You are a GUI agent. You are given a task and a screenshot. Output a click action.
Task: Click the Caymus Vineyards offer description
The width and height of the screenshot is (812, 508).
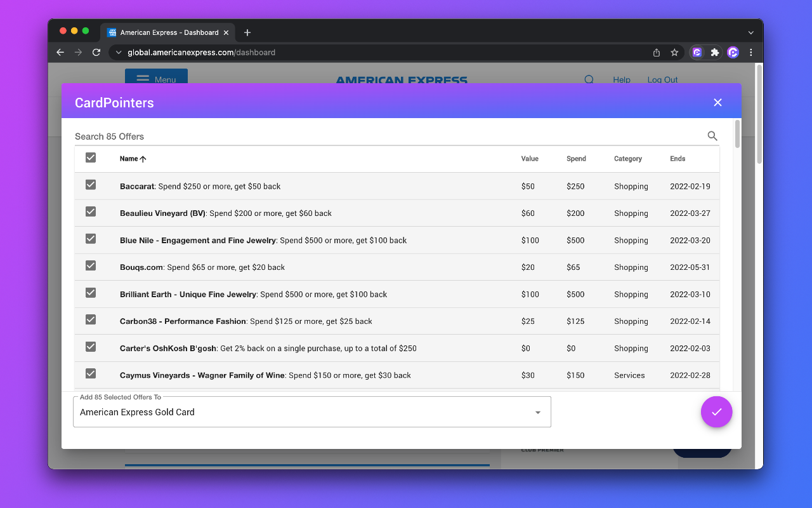pos(266,375)
